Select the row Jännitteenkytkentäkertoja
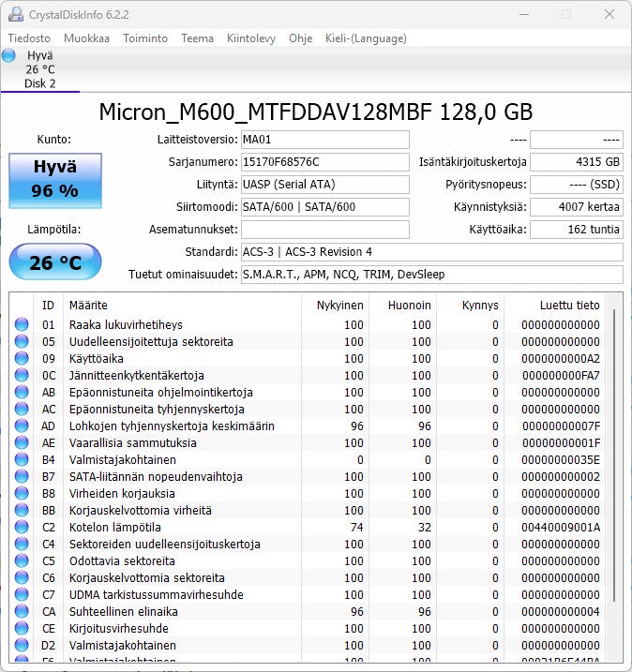 coord(308,376)
